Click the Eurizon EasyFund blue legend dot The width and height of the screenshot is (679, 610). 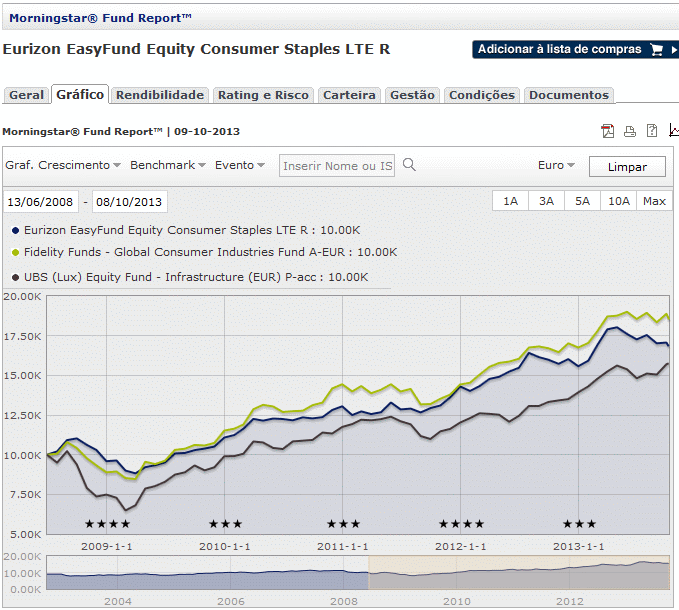point(15,231)
